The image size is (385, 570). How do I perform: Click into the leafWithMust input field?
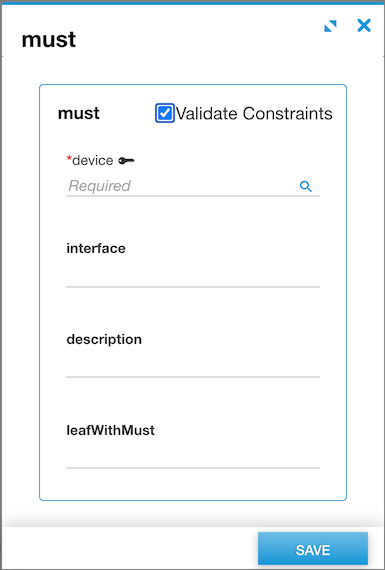(x=193, y=456)
